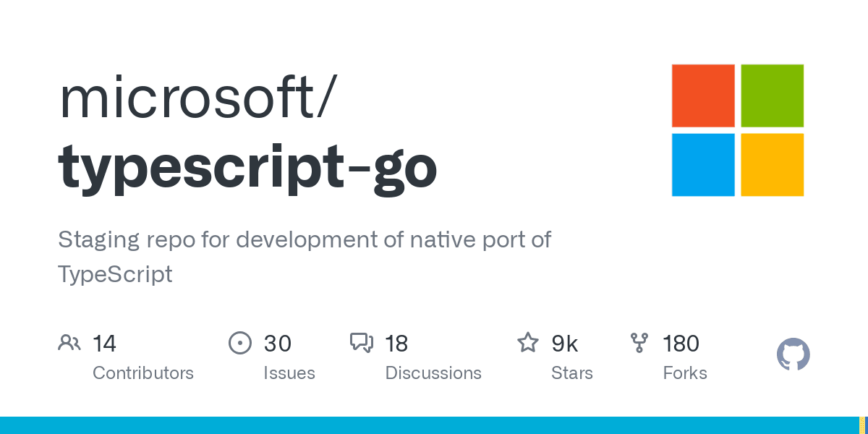
Task: Click the Contributors people icon
Action: pyautogui.click(x=69, y=343)
